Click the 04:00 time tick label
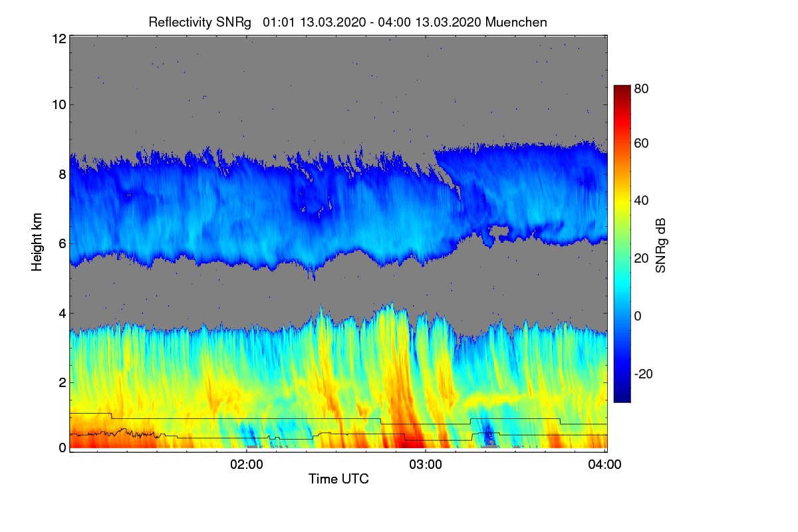This screenshot has width=798, height=532. [x=605, y=464]
